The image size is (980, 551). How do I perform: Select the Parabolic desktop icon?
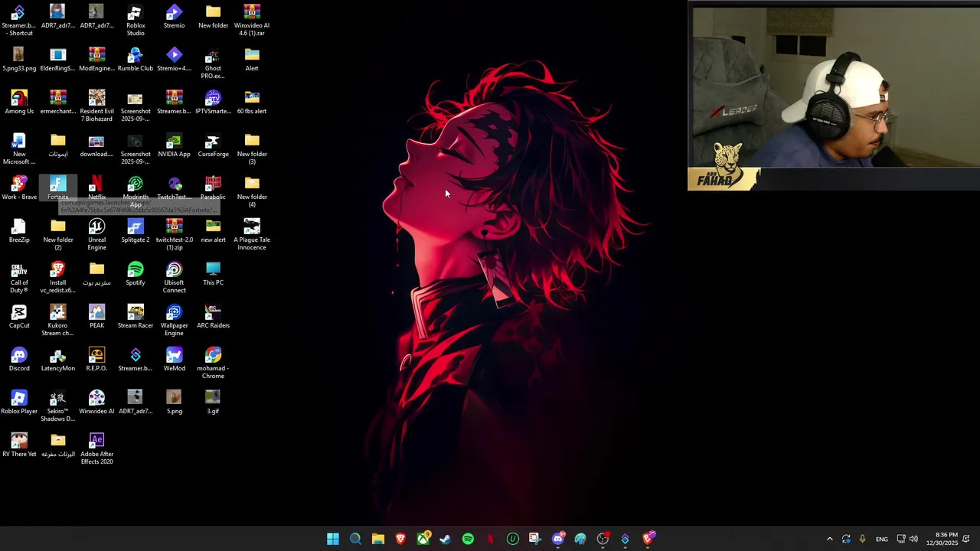[213, 188]
